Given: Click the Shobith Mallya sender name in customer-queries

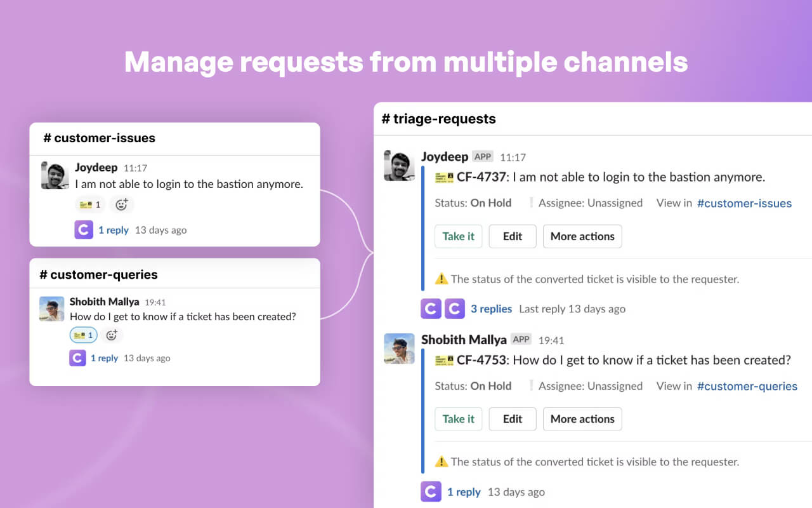Looking at the screenshot, I should pyautogui.click(x=105, y=302).
